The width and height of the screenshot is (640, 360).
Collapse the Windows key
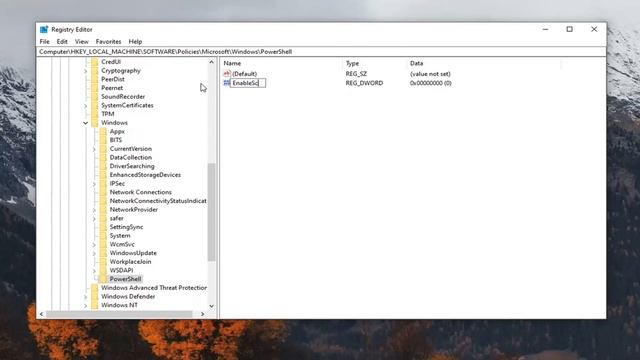[x=85, y=123]
